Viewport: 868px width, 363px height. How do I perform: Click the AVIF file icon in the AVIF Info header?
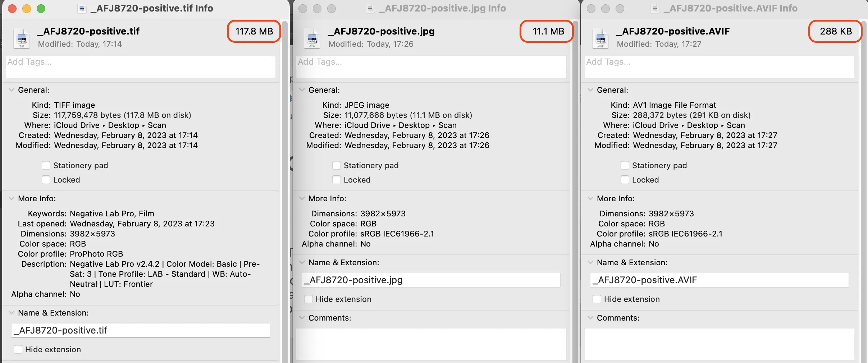(x=600, y=38)
